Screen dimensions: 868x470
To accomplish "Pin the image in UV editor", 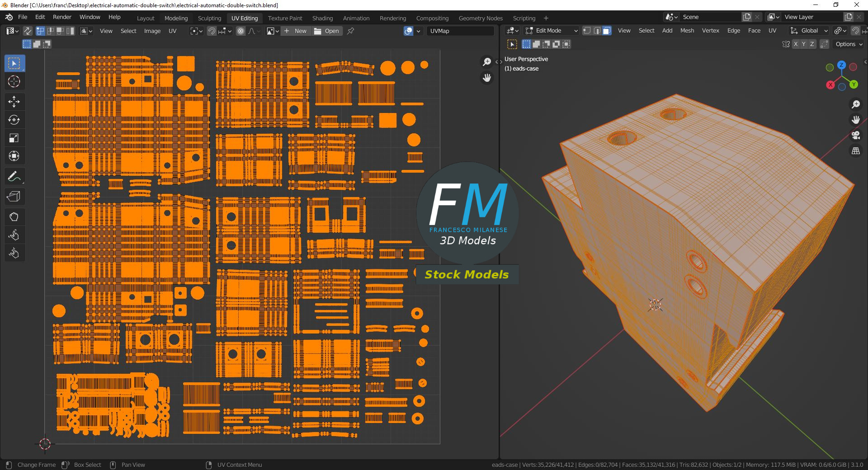I will click(350, 31).
